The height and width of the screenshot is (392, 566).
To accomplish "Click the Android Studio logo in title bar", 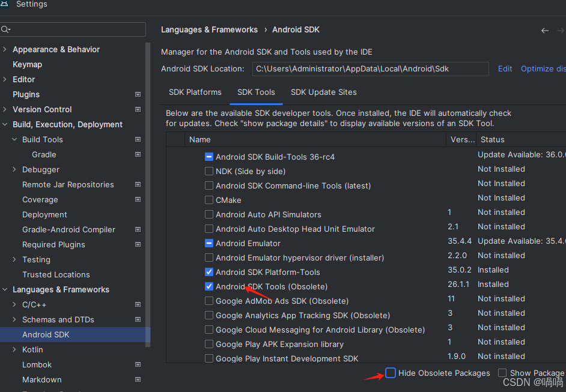I will click(x=4, y=4).
